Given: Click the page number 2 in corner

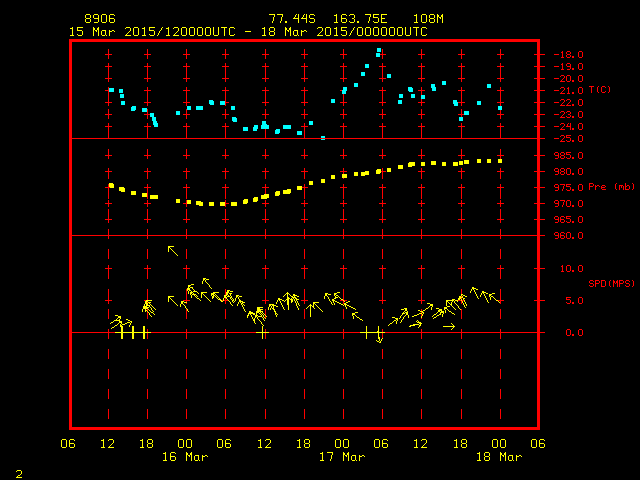Looking at the screenshot, I should (x=19, y=474).
